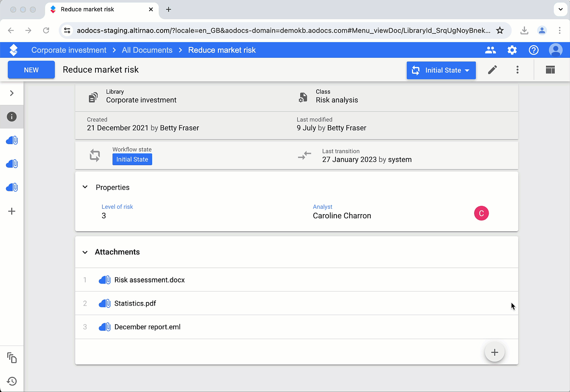Click the cloud icon beside Statistics.pdf
This screenshot has height=392, width=570.
point(105,303)
